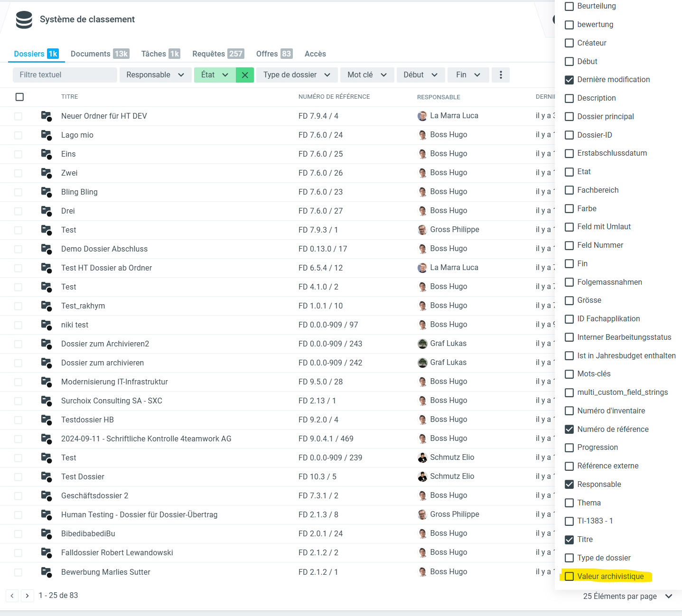Open the Modernisierung IT-Infrastruktur dossier
Viewport: 682px width, 616px height.
pyautogui.click(x=114, y=382)
